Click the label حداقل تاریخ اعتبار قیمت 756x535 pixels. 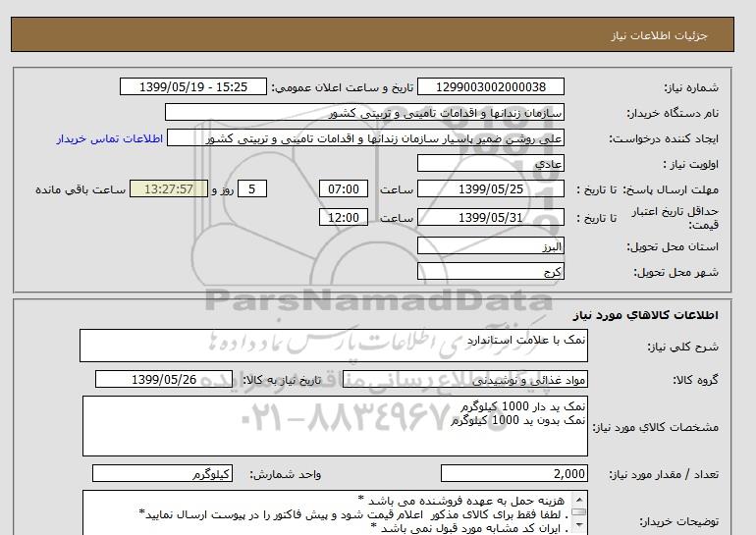(675, 218)
